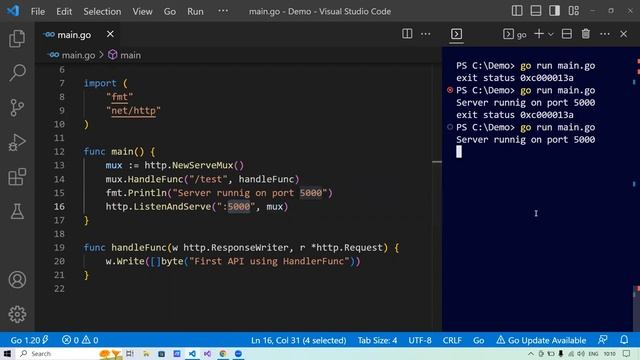This screenshot has width=640, height=360.
Task: Open the File menu
Action: (x=38, y=11)
